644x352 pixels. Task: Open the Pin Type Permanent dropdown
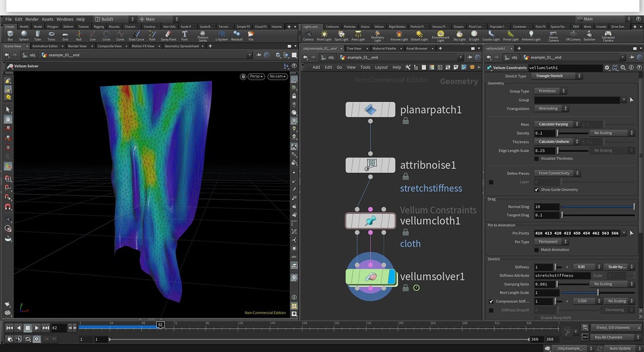coord(551,241)
